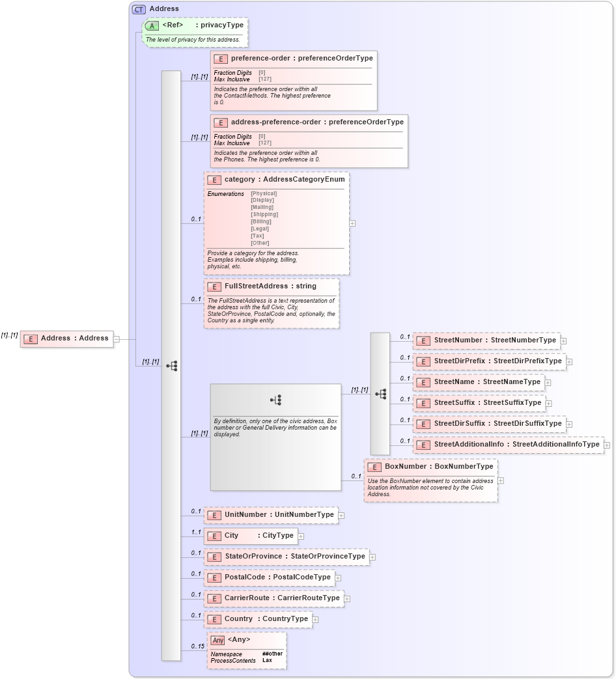Image resolution: width=616 pixels, height=679 pixels.
Task: Select the [Billing] enumeration value
Action: point(260,221)
